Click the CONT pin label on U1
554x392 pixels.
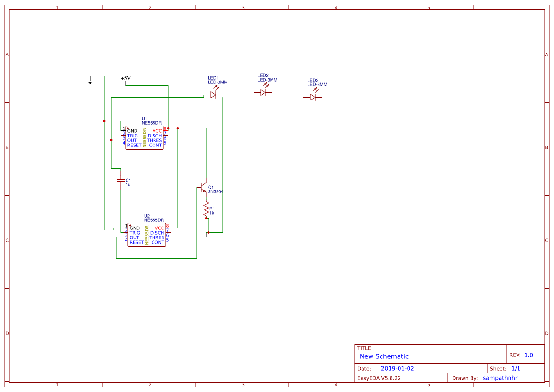tap(155, 145)
